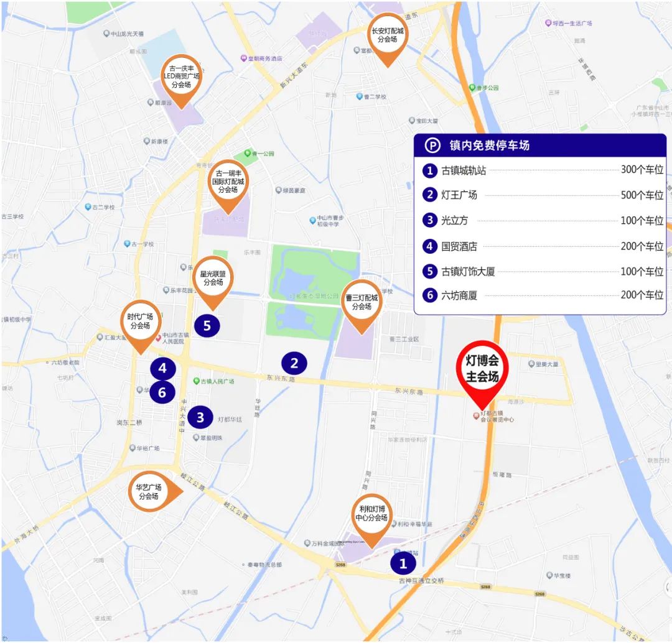
Task: Click the 古二学校 blue school marker
Action: (88, 207)
